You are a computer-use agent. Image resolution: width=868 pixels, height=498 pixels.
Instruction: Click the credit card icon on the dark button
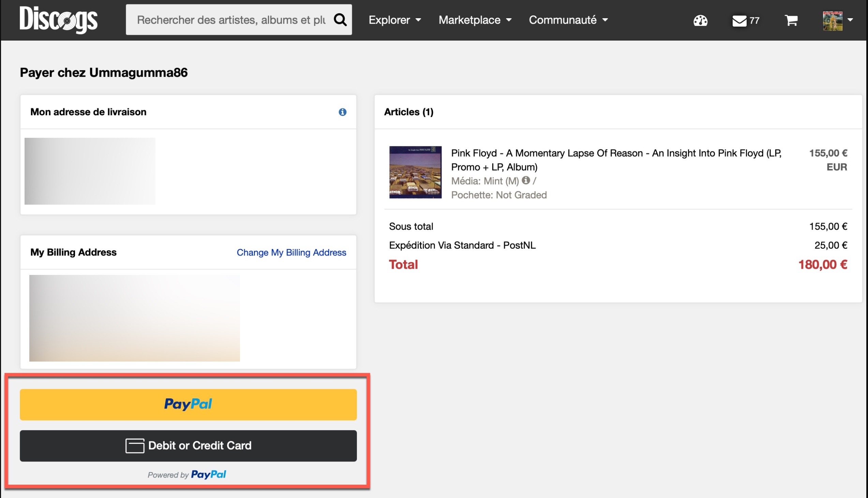135,446
